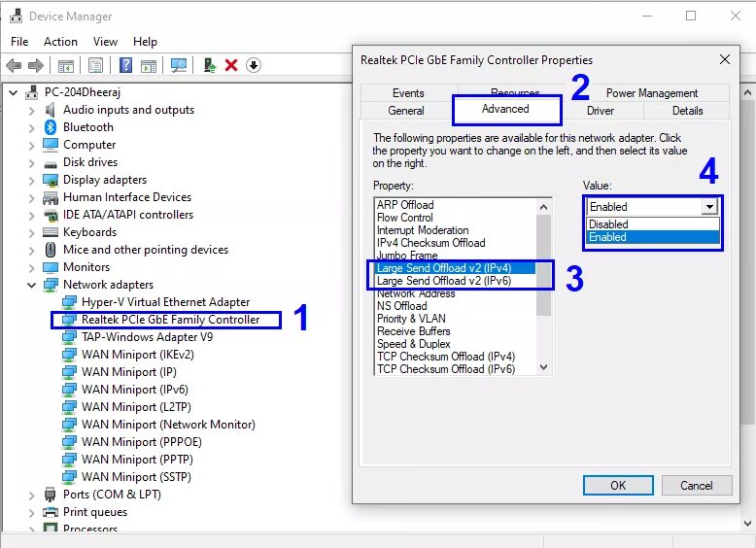
Task: Select the ARP Offload property
Action: 456,205
